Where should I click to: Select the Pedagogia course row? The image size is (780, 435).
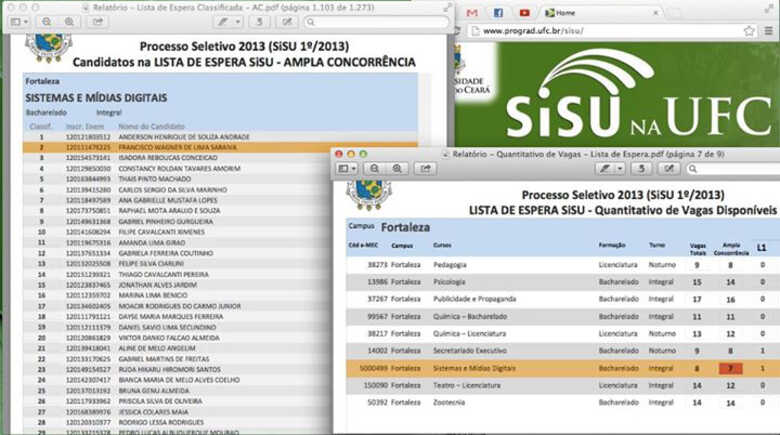[563, 265]
